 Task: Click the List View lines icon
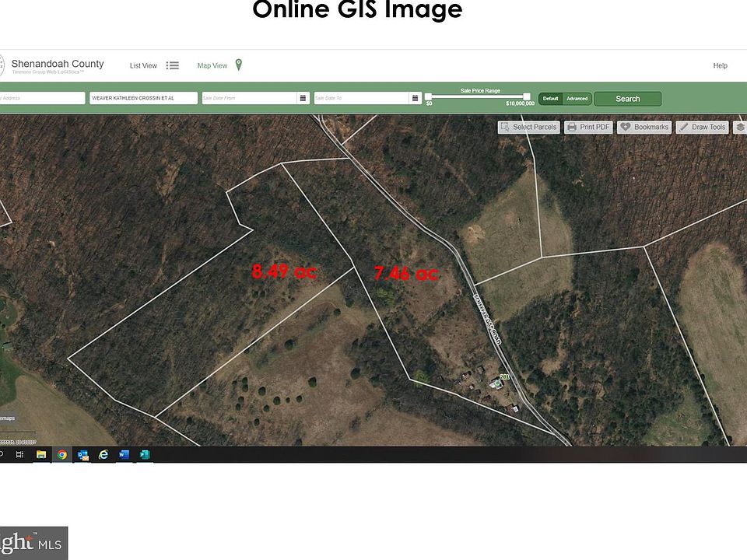(x=173, y=66)
